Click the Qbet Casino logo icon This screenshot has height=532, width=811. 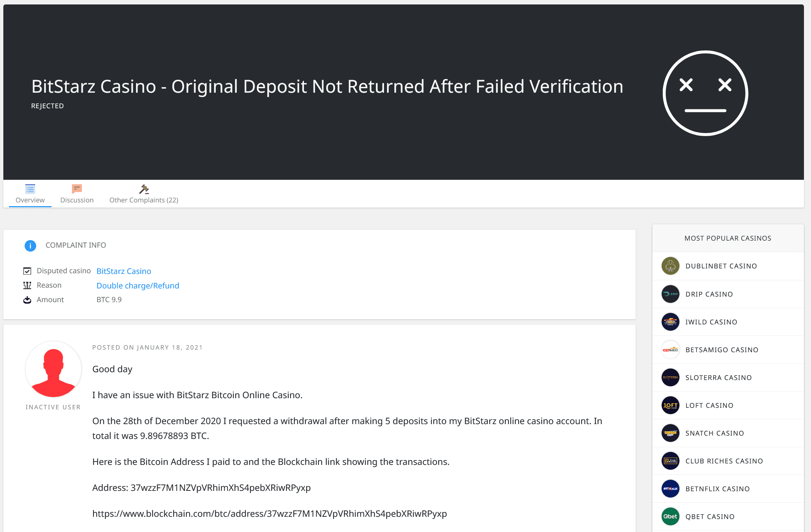point(671,516)
